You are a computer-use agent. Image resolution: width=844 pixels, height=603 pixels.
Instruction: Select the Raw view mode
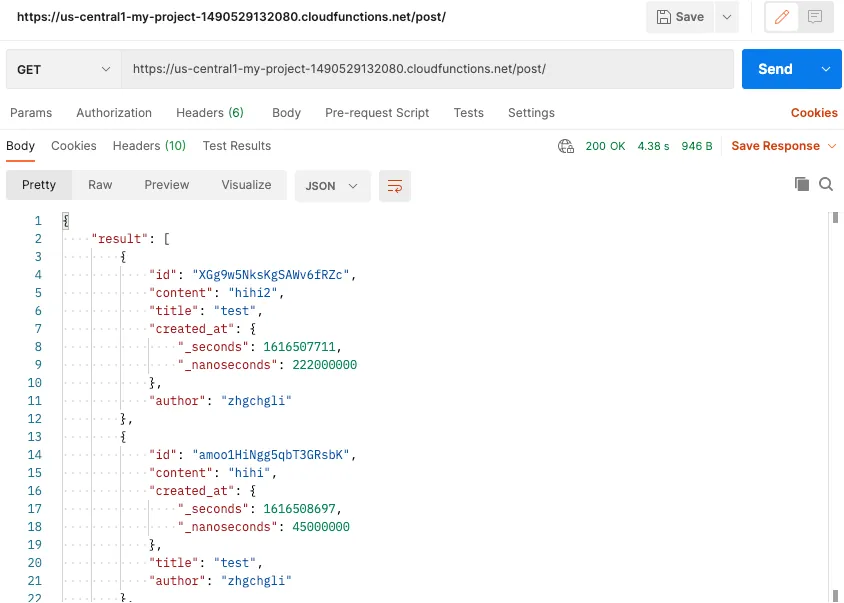coord(100,185)
